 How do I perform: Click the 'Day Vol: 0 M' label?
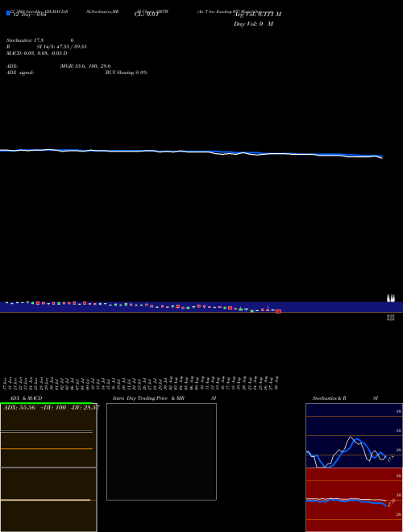pyautogui.click(x=253, y=24)
